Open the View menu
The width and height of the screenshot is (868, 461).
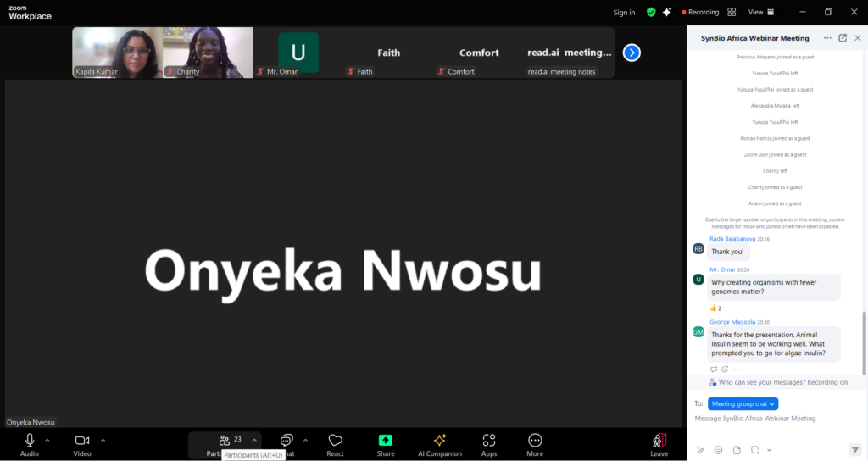pyautogui.click(x=760, y=12)
